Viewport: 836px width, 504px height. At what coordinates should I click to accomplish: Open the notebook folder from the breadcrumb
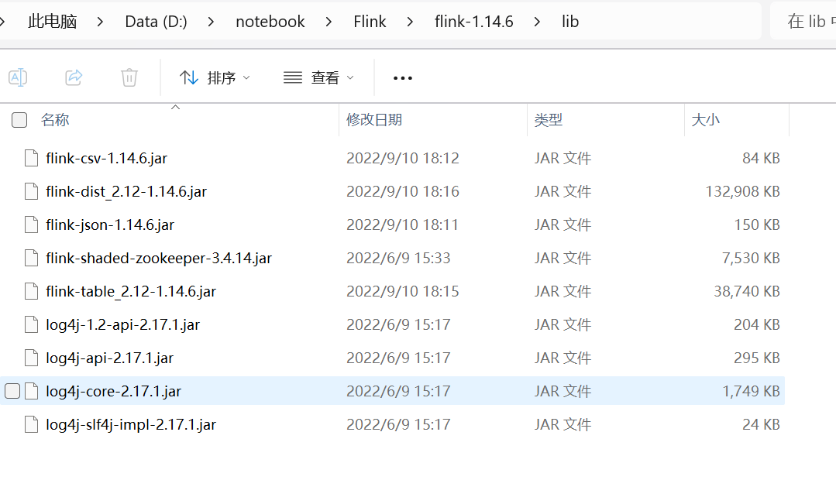(270, 21)
